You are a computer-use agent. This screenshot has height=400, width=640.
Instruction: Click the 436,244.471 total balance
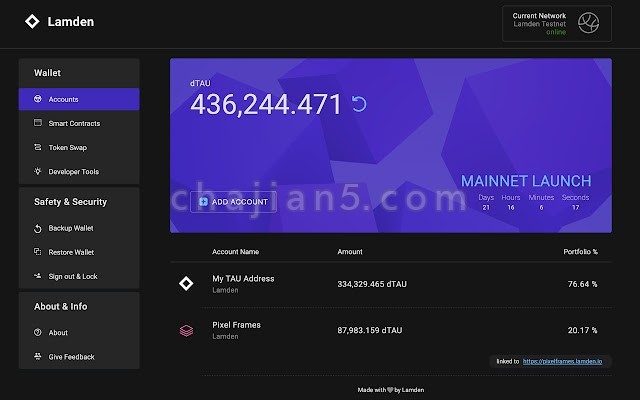tap(266, 104)
